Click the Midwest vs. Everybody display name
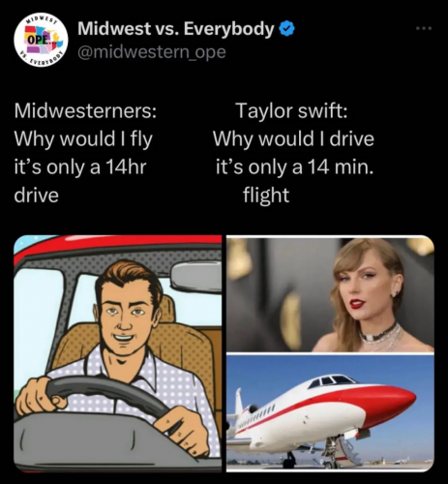Viewport: 448px width, 484px height. pyautogui.click(x=176, y=29)
